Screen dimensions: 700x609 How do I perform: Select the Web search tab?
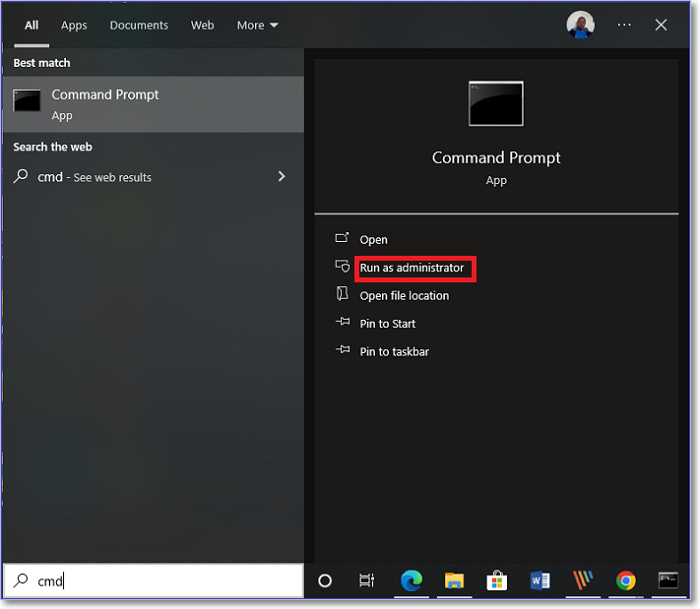202,25
